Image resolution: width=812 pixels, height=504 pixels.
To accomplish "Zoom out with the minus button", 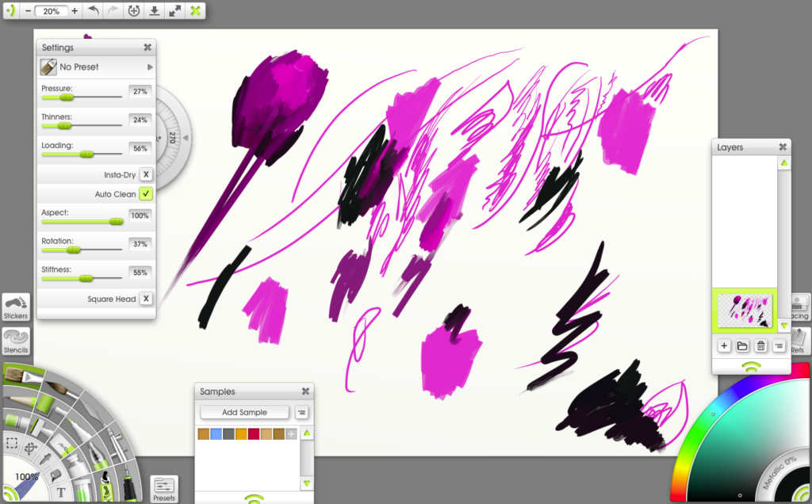I will [x=29, y=11].
